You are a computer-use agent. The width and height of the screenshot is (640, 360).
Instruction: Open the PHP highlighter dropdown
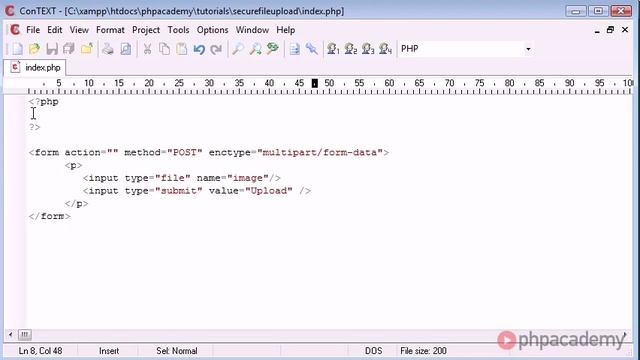point(528,49)
